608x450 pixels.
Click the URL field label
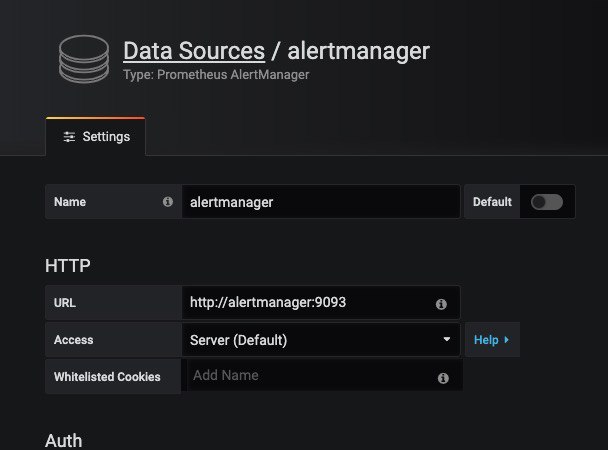[x=65, y=303]
